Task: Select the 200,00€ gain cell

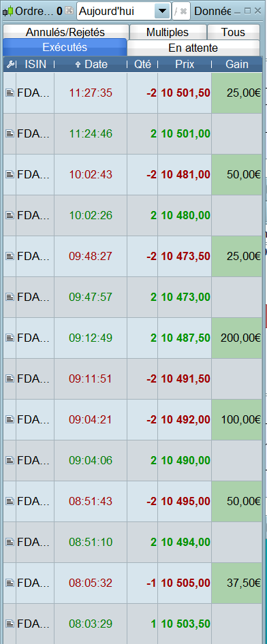Action: [237, 338]
